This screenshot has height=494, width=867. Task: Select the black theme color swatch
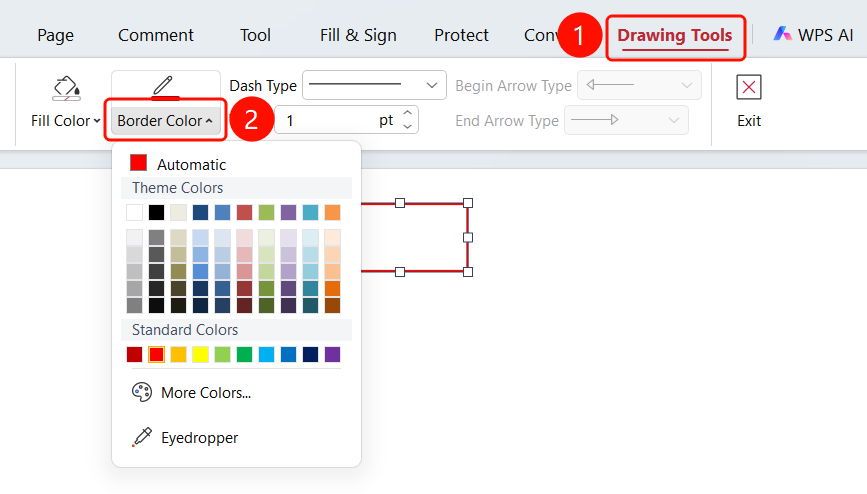pos(156,212)
